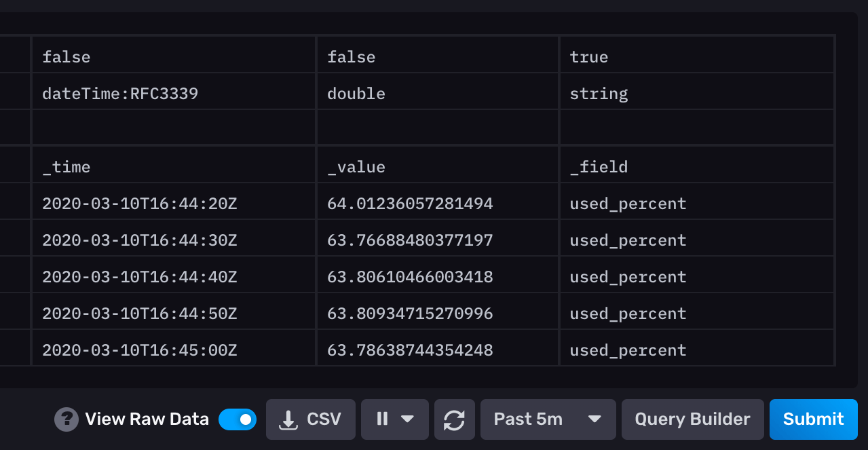Download results using the CSV button
868x450 pixels.
pyautogui.click(x=311, y=419)
